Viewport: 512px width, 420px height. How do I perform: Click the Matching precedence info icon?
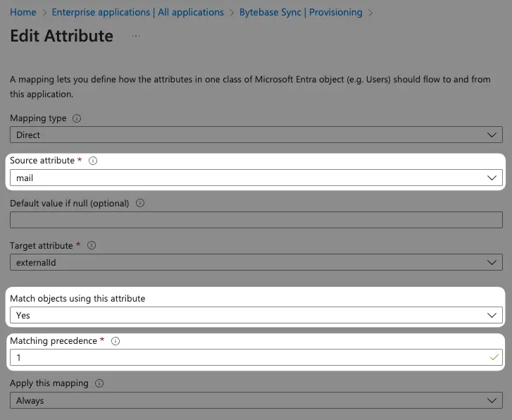click(x=115, y=341)
